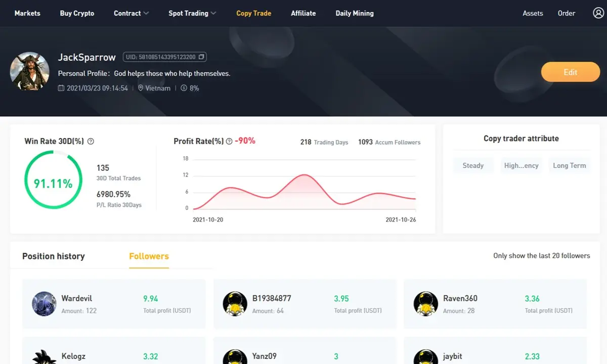The width and height of the screenshot is (607, 364).
Task: Navigate to Affiliate page
Action: [303, 13]
